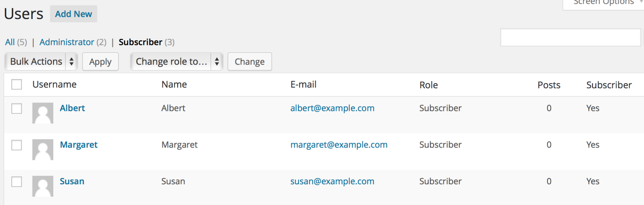
Task: Select the Subscriber filter
Action: coord(140,42)
